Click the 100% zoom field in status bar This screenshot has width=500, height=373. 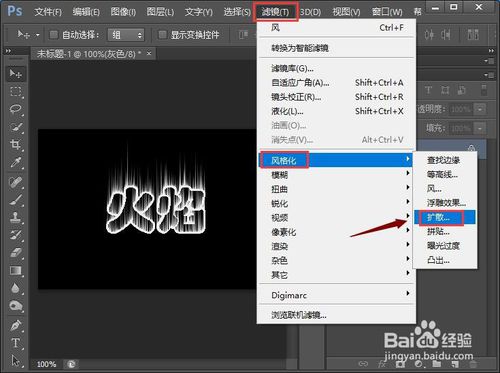click(x=47, y=364)
